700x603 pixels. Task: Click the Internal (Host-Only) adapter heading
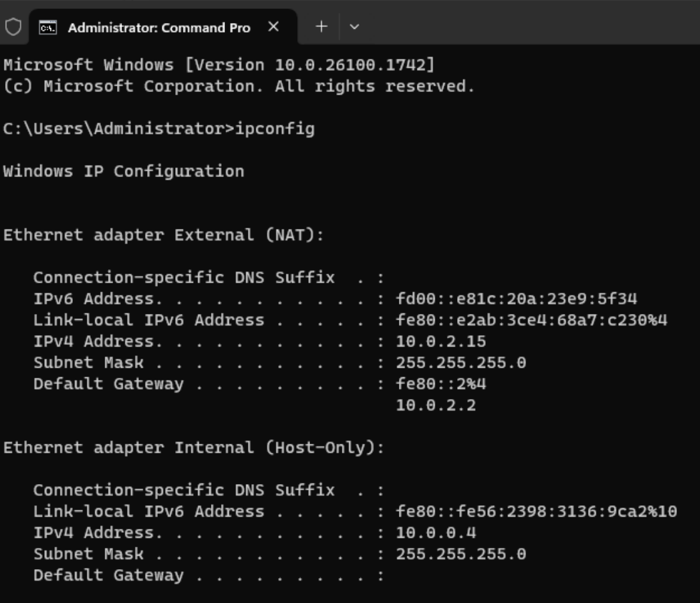pos(194,448)
